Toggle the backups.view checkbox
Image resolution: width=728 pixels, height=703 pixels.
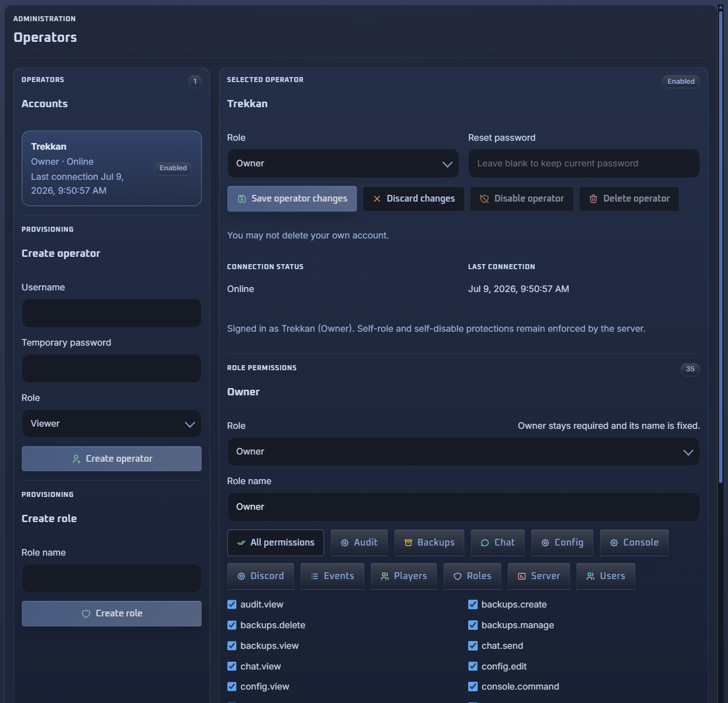[232, 645]
